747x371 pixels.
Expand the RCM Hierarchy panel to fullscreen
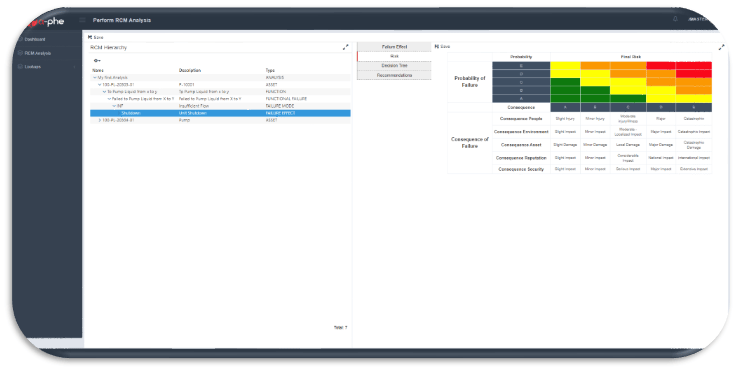(345, 47)
